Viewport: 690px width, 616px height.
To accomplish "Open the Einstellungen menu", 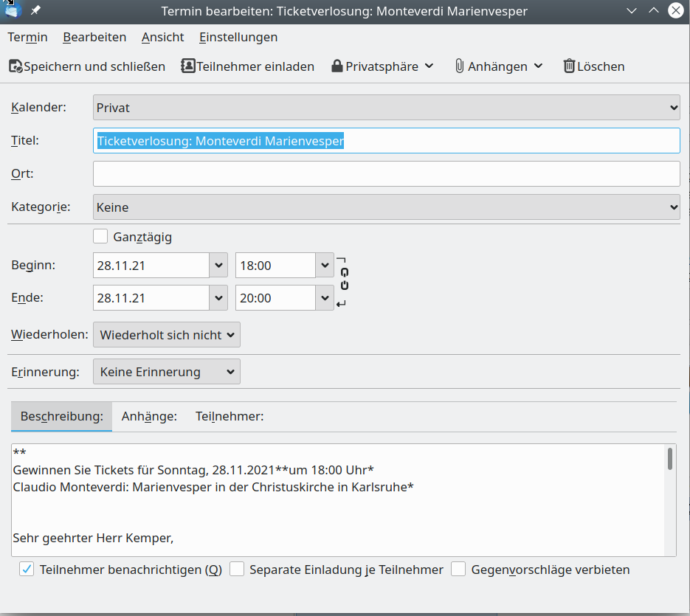I will coord(238,37).
